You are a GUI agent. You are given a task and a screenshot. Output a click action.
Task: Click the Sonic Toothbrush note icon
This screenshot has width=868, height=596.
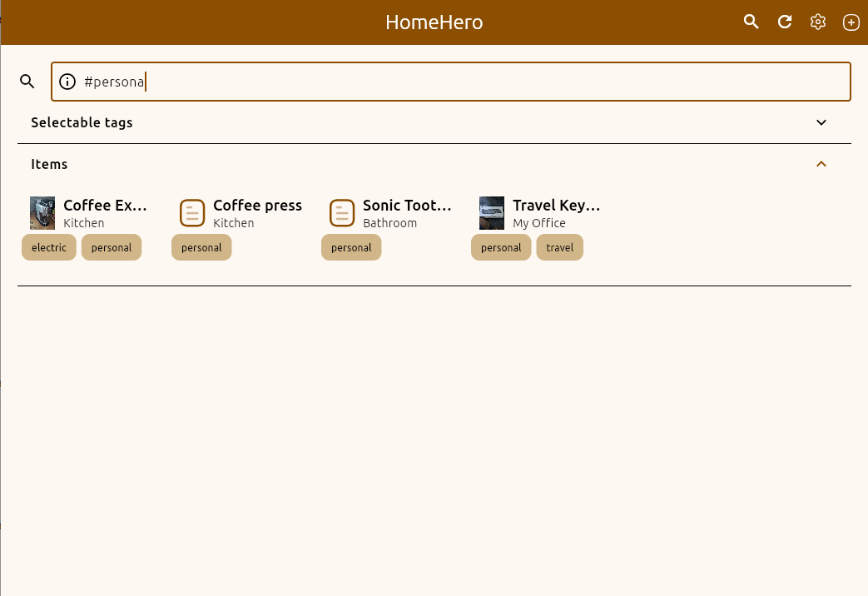(x=342, y=212)
